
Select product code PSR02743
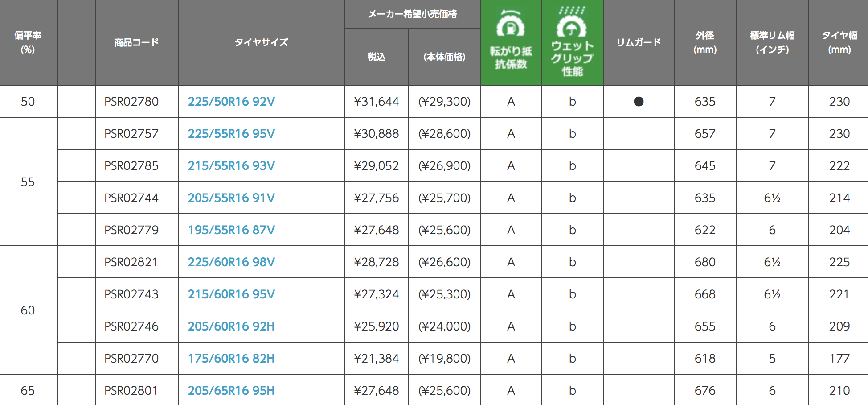[x=131, y=294]
